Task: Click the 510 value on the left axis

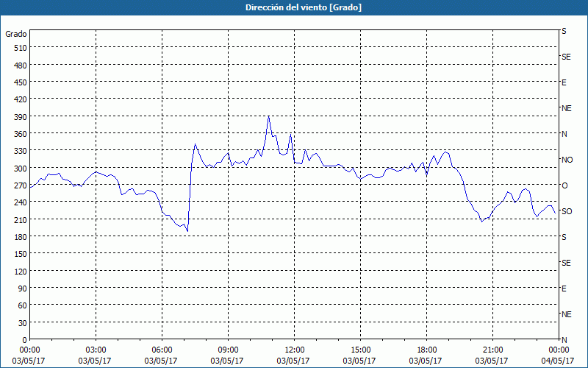Action: [21, 48]
